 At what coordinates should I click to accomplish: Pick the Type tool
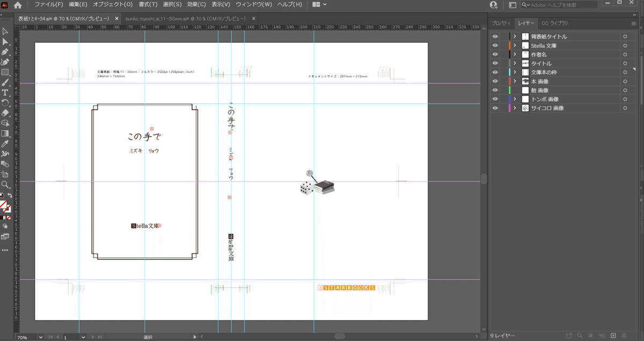click(x=5, y=93)
